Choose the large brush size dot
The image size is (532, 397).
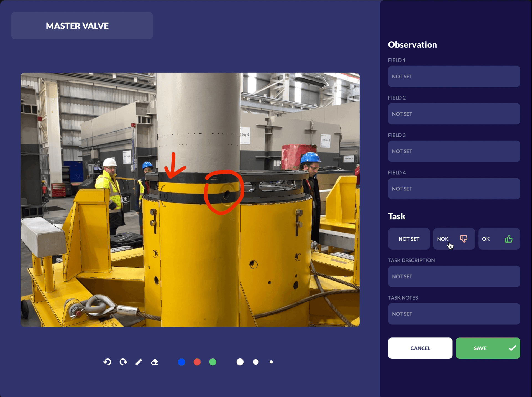(240, 362)
